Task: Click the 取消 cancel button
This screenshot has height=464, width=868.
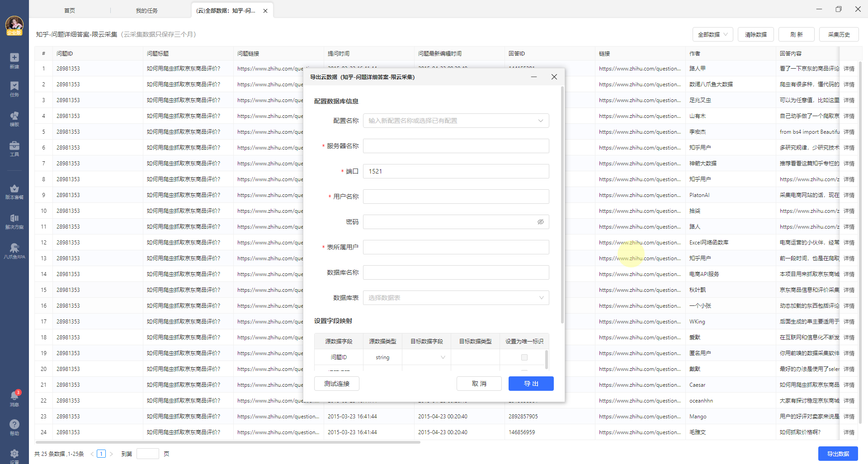Action: point(479,384)
